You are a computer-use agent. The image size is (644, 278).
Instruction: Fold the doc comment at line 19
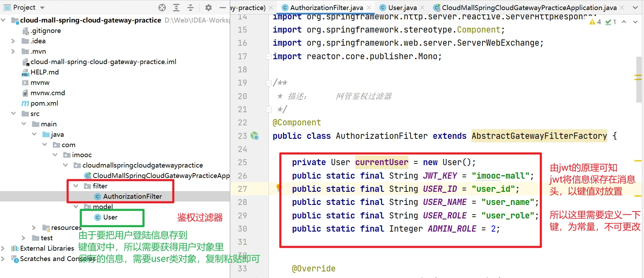point(268,83)
